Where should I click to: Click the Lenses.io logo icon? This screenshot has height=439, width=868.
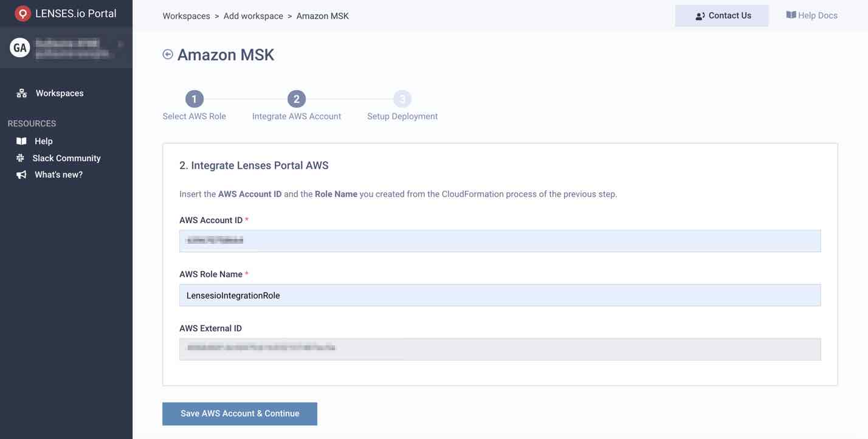[22, 13]
